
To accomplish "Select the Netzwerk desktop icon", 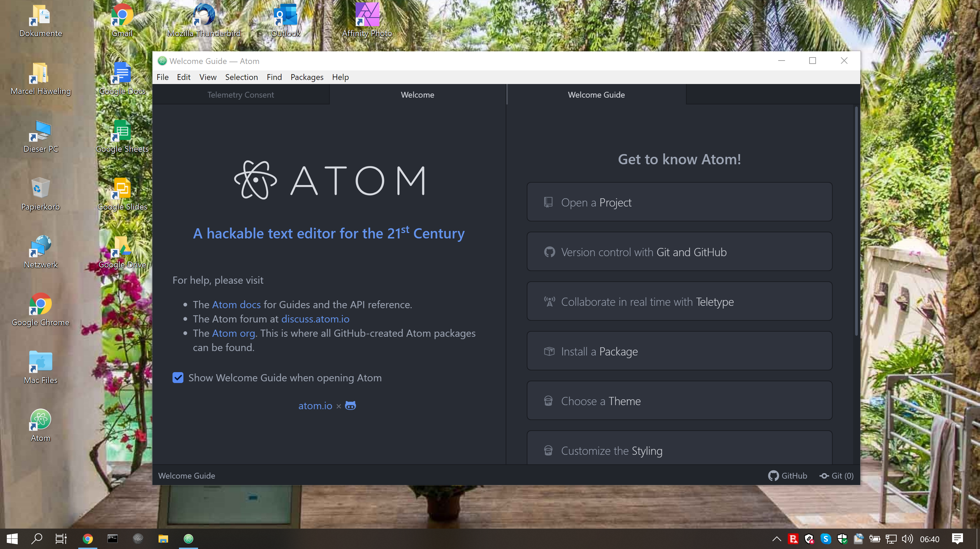I will point(40,252).
